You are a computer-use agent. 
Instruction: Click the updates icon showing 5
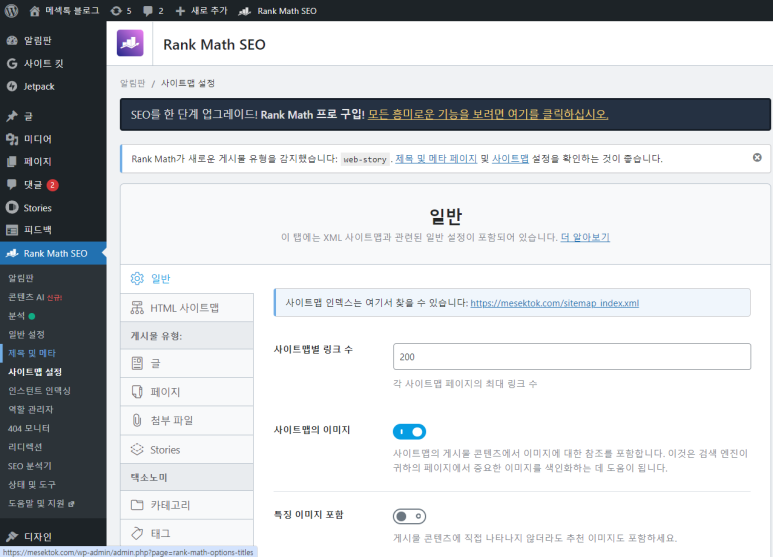click(116, 11)
